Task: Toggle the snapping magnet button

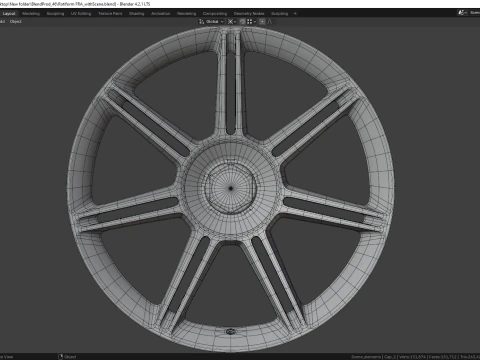Action: click(242, 22)
